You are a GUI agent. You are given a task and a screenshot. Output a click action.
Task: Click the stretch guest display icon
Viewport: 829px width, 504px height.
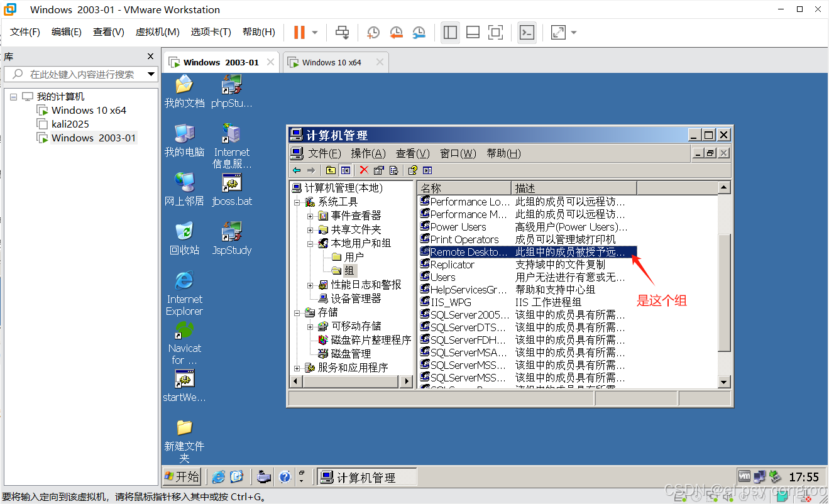[x=558, y=32]
